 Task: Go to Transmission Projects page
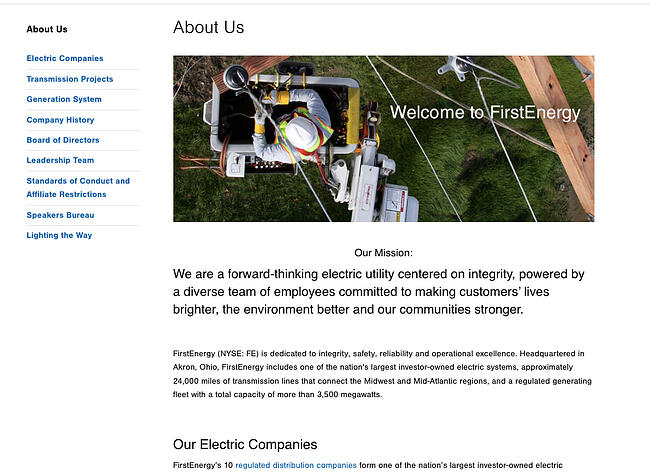pos(69,79)
